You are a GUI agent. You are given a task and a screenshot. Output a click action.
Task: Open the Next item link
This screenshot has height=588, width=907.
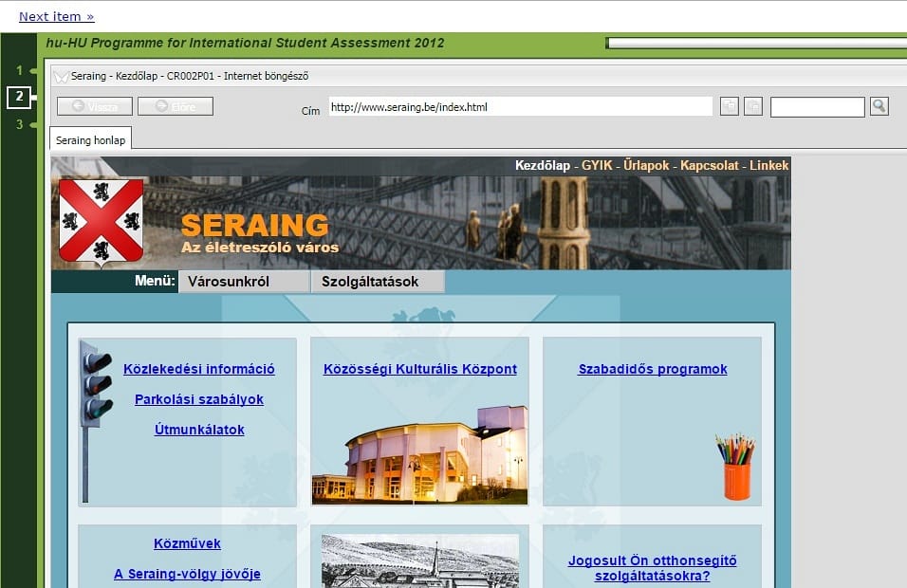pyautogui.click(x=57, y=17)
